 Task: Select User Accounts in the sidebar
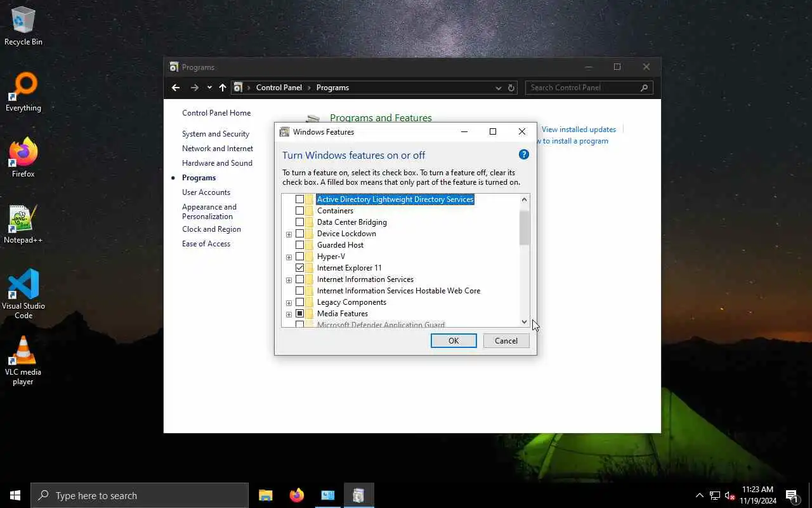[206, 192]
